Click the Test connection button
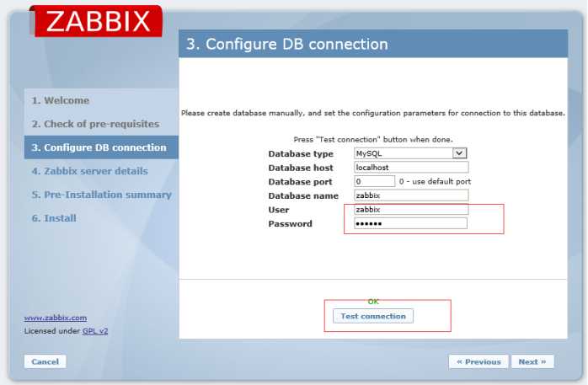 (373, 316)
